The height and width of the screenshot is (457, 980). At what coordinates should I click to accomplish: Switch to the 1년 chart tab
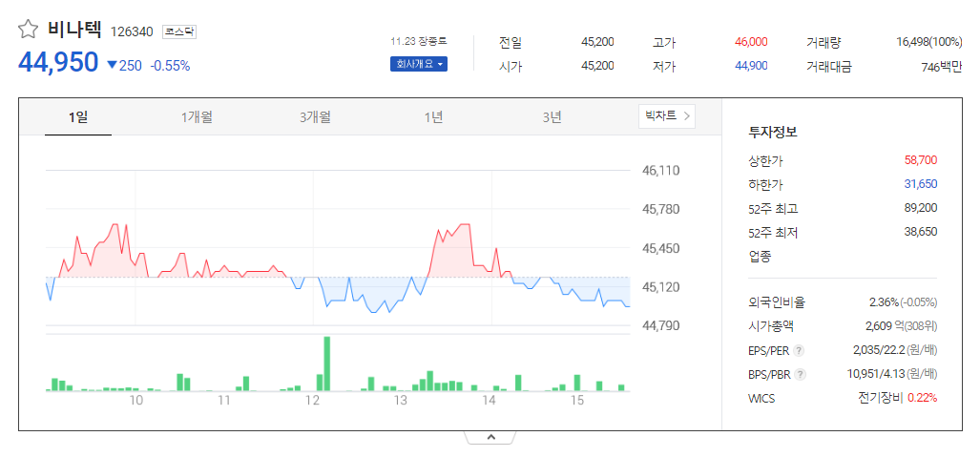tap(433, 117)
